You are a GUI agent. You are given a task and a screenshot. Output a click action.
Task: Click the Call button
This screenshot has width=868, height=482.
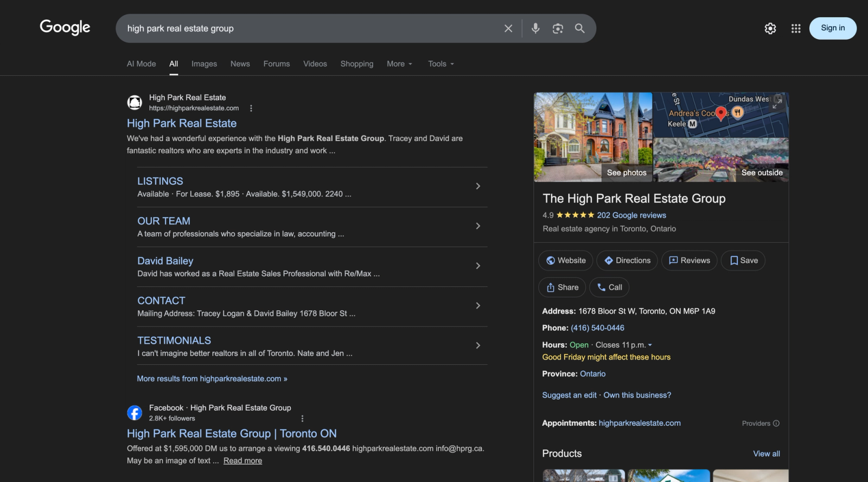[609, 287]
